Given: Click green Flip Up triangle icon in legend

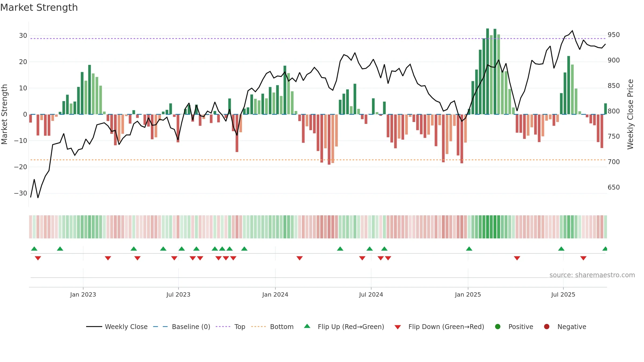Looking at the screenshot, I should click(x=307, y=326).
